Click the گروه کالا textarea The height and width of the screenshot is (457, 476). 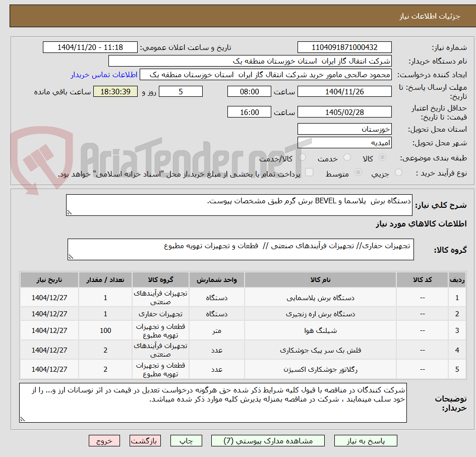pos(241,249)
